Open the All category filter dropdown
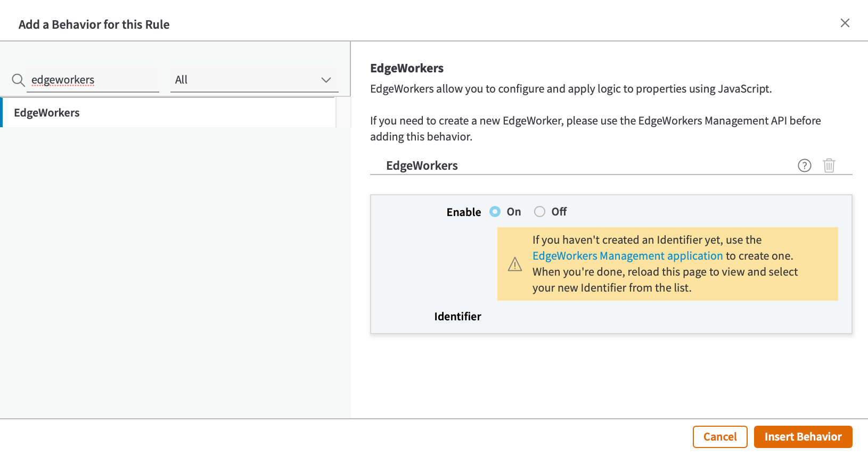Image resolution: width=868 pixels, height=464 pixels. click(x=253, y=80)
